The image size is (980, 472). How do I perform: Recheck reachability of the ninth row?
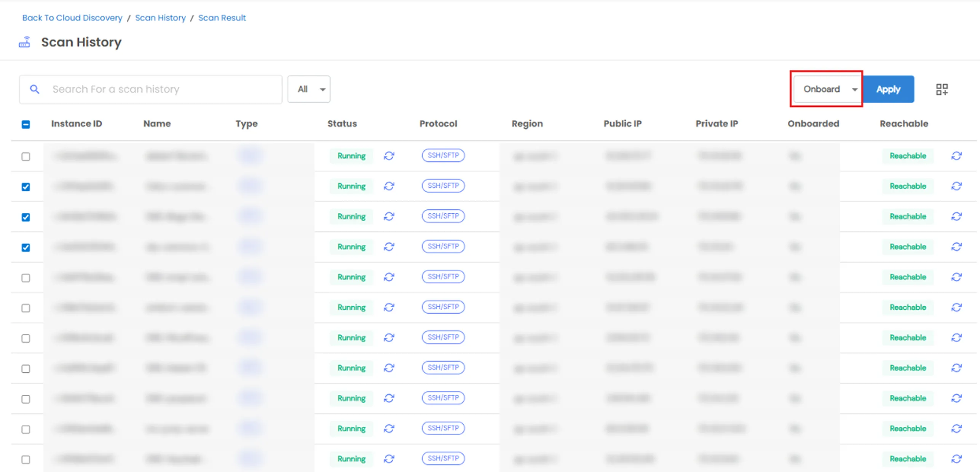956,398
